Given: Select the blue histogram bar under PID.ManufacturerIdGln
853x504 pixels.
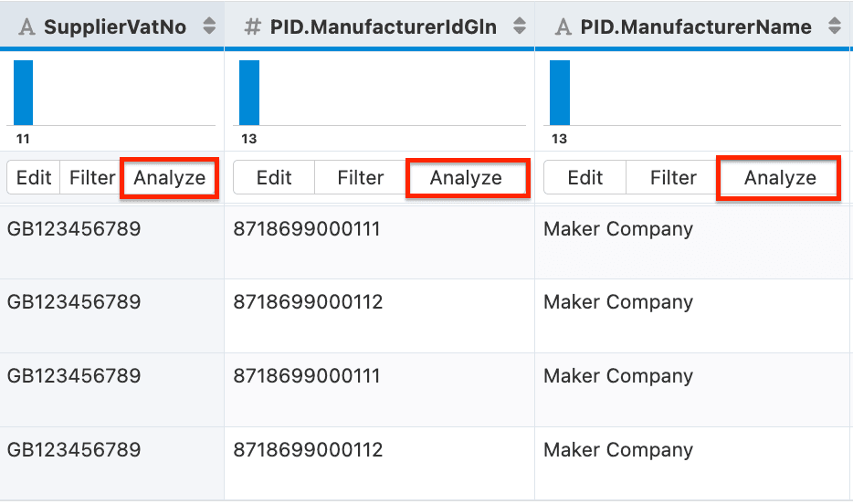Looking at the screenshot, I should (249, 92).
